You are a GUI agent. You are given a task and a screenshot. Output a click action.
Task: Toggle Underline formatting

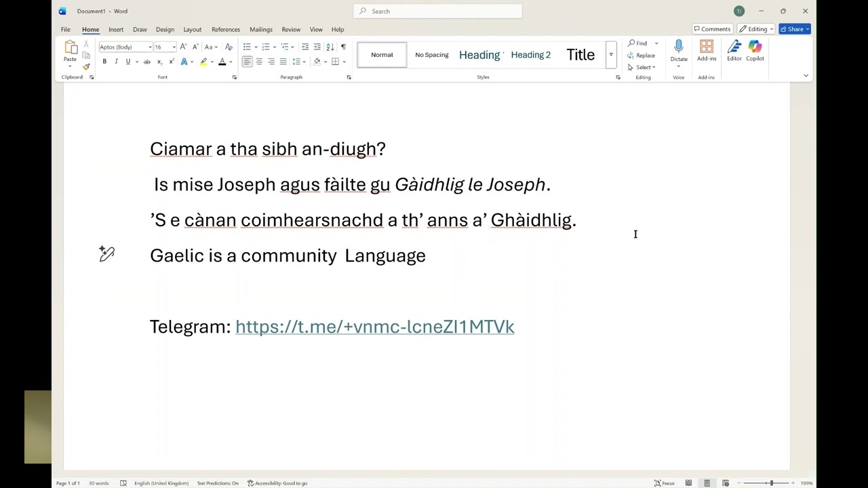[x=127, y=62]
